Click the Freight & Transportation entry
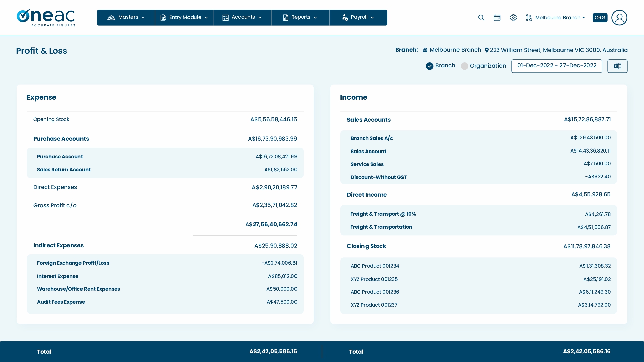The image size is (644, 362). [x=381, y=227]
